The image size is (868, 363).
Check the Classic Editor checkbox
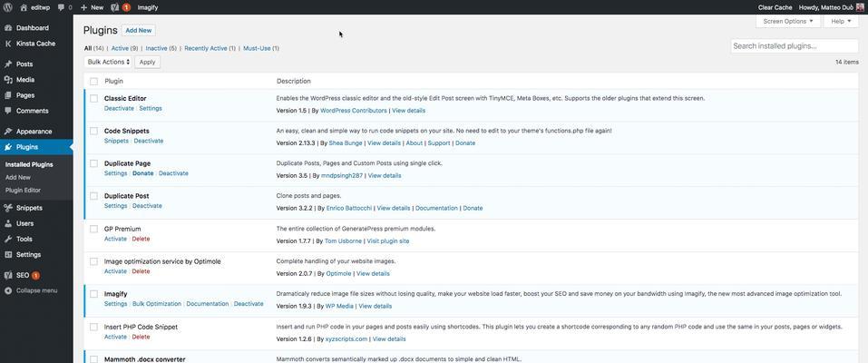coord(93,99)
